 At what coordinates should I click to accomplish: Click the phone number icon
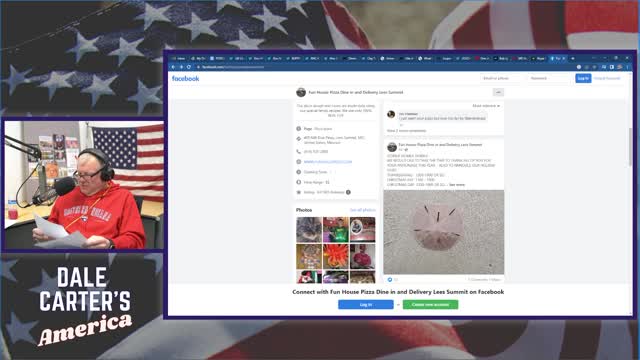[x=298, y=151]
